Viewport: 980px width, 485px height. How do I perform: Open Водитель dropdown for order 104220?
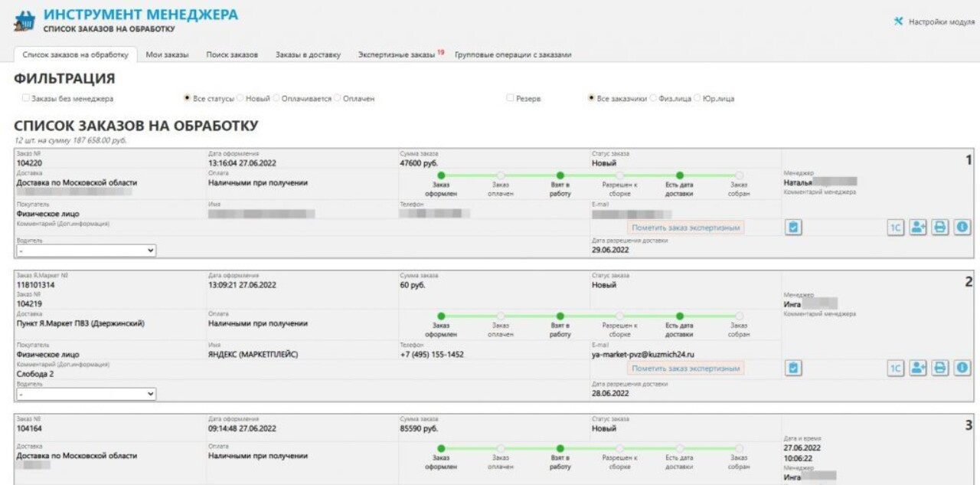pyautogui.click(x=85, y=251)
